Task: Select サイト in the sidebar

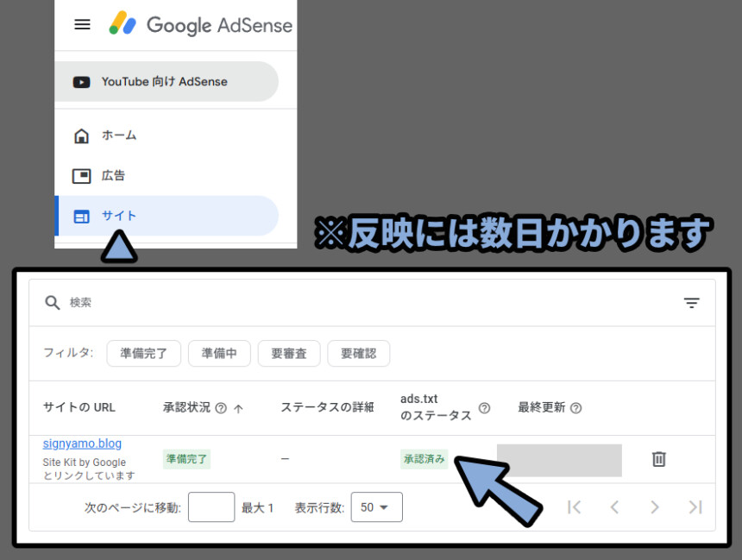Action: [167, 216]
